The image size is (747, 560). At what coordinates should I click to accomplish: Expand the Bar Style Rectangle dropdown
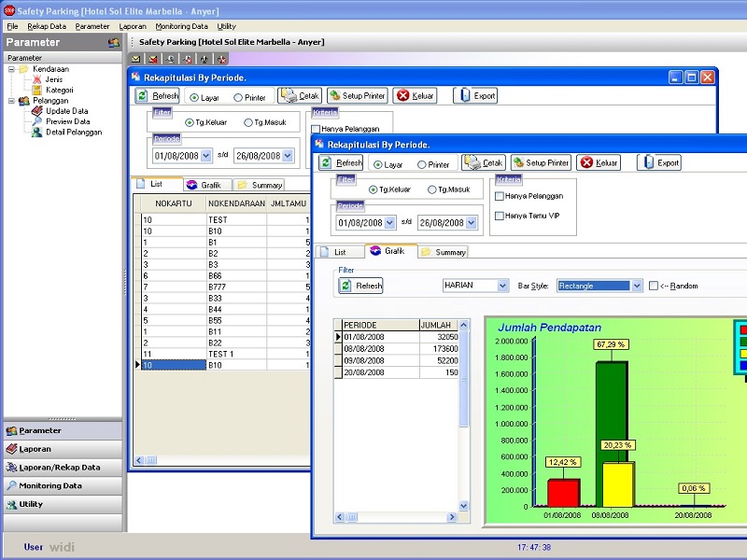click(x=637, y=286)
